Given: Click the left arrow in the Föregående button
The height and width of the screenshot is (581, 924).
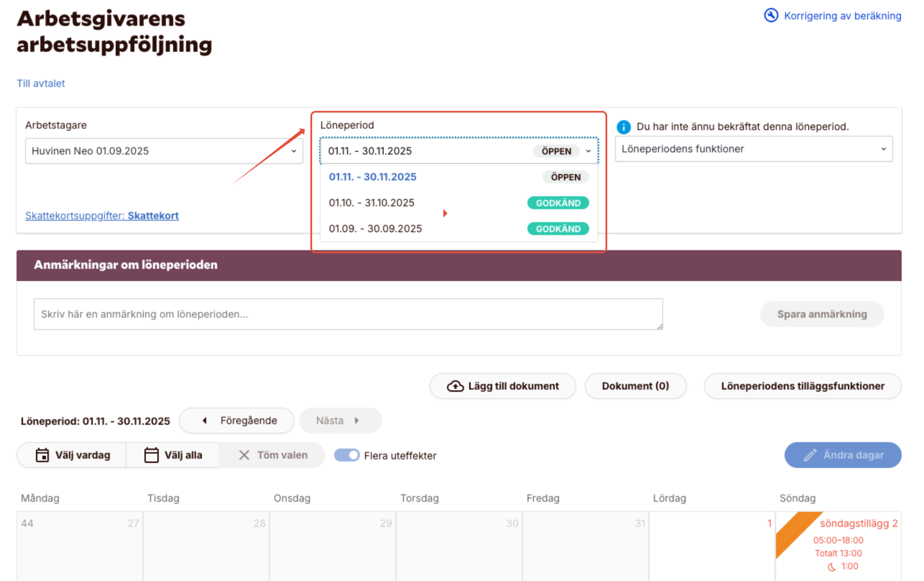Looking at the screenshot, I should 205,421.
